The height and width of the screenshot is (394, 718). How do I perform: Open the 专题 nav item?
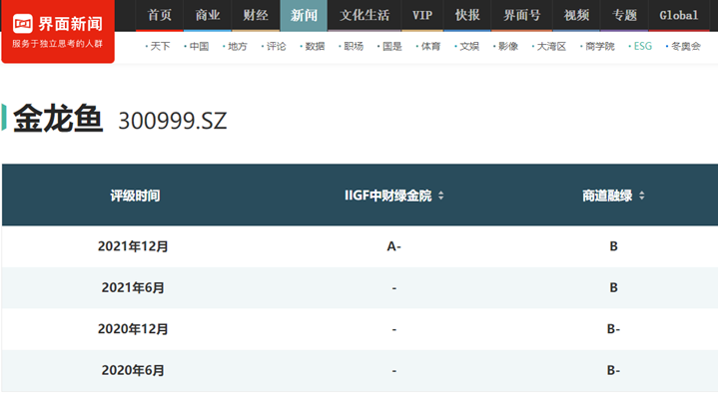tap(624, 15)
